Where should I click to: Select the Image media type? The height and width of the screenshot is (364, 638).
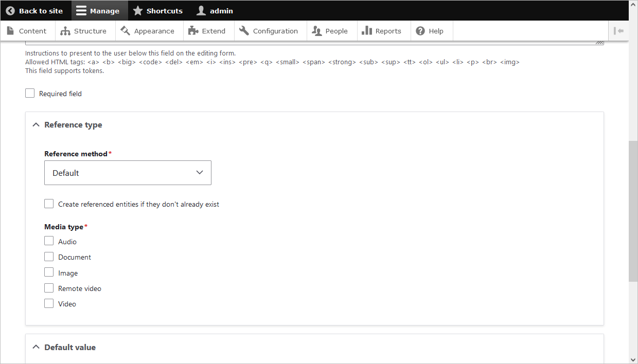48,272
